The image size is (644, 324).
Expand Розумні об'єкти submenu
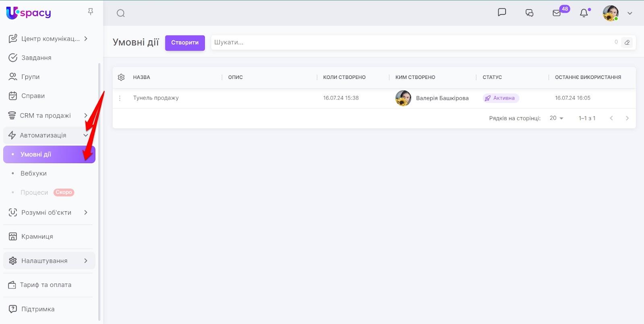(x=85, y=212)
